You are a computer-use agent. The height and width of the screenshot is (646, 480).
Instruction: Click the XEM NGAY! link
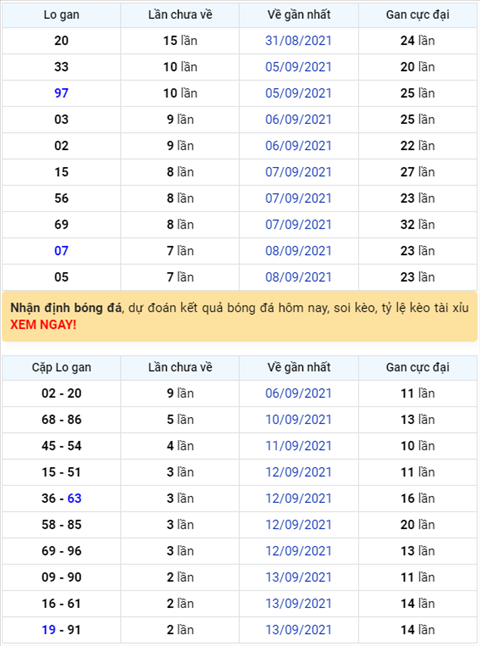coord(43,325)
